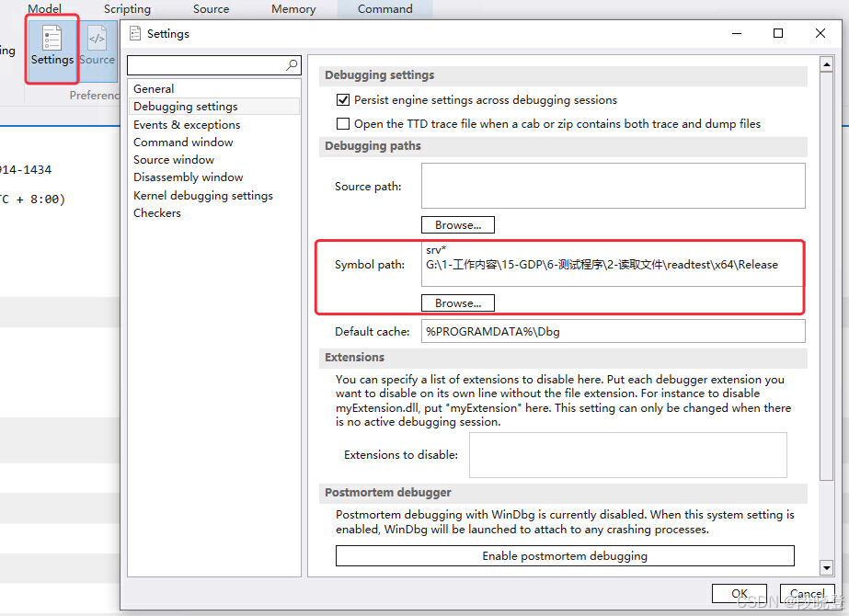Image resolution: width=849 pixels, height=616 pixels.
Task: Switch to the Command ribbon tab
Action: click(x=384, y=8)
